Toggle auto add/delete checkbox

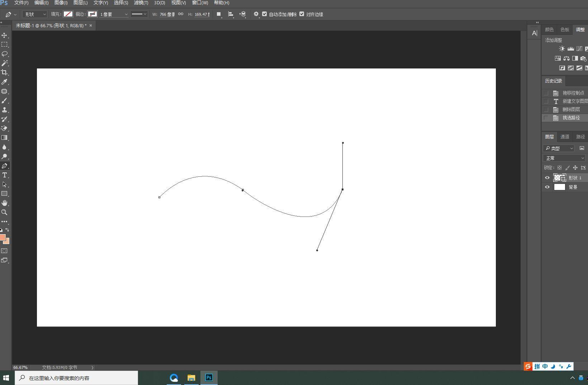(x=264, y=14)
